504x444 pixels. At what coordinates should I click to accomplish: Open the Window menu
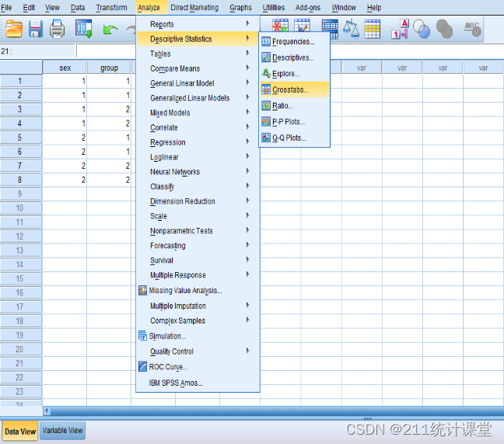pyautogui.click(x=344, y=8)
